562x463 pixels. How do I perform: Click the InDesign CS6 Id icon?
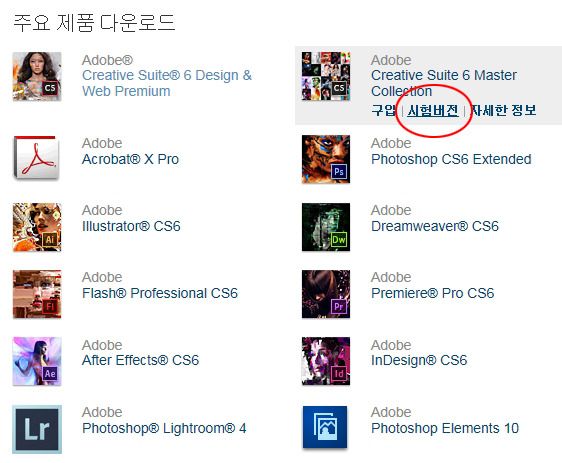326,361
